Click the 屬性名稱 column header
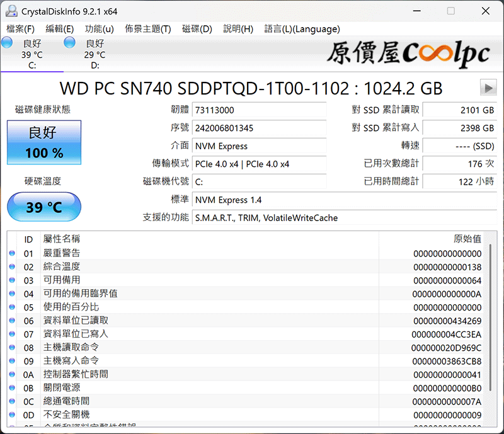The height and width of the screenshot is (434, 504). pyautogui.click(x=210, y=239)
